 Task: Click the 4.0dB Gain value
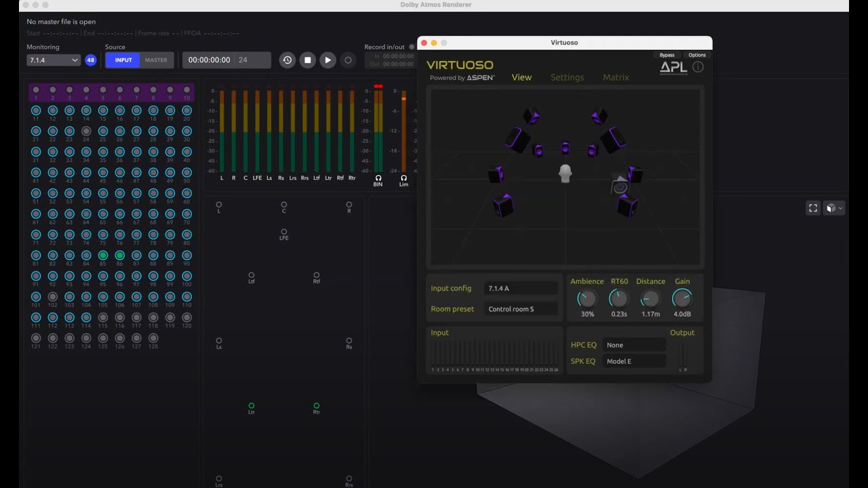(x=682, y=314)
